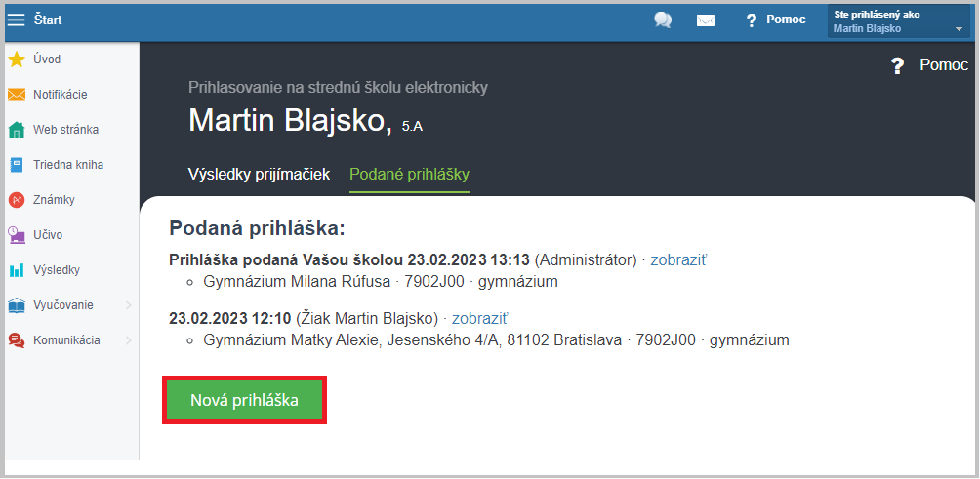Image resolution: width=980 pixels, height=479 pixels.
Task: Click the Nová prihláška button
Action: (x=244, y=400)
